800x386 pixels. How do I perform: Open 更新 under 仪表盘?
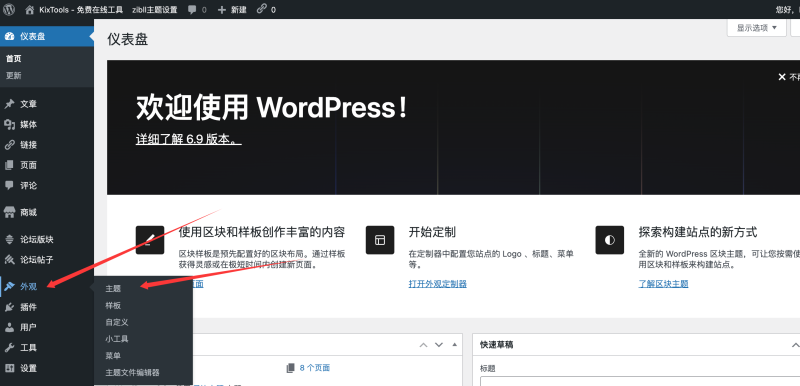(14, 75)
